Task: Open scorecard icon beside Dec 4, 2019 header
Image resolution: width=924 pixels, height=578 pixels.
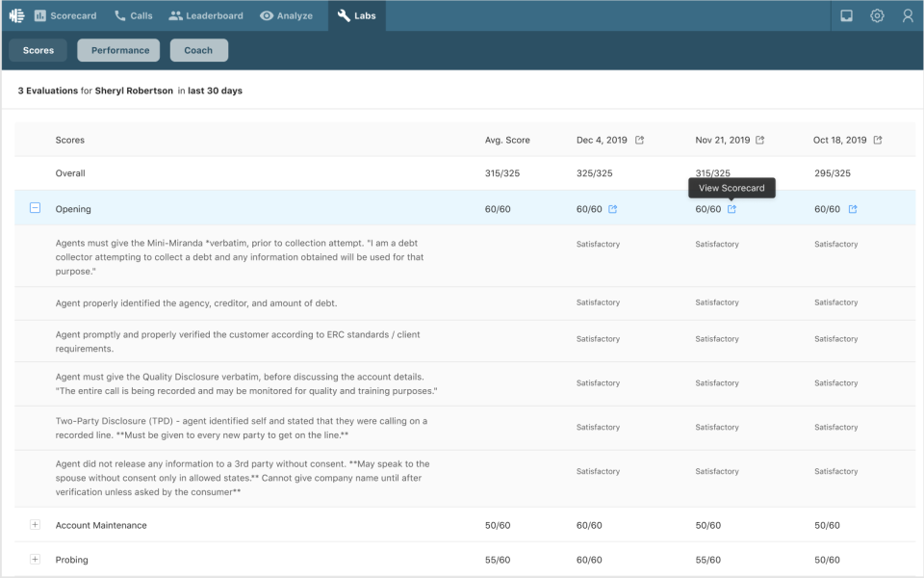Action: pos(639,140)
